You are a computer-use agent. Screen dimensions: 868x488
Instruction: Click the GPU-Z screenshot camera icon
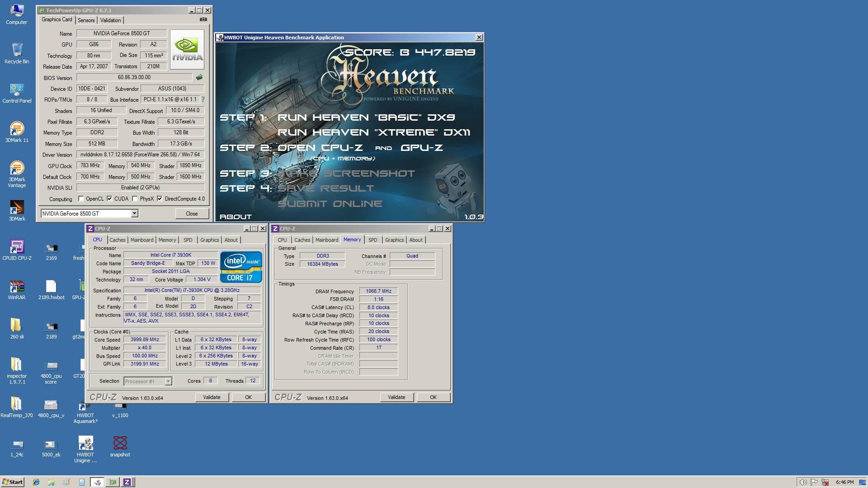coord(203,19)
